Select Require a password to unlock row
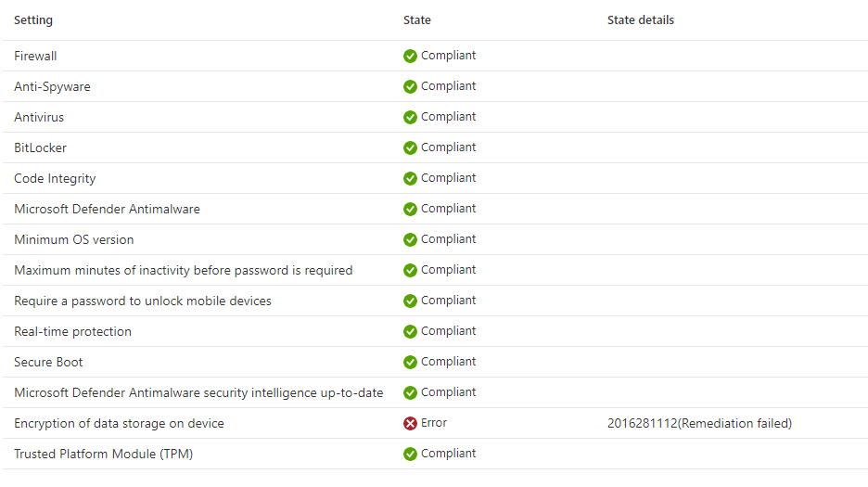The width and height of the screenshot is (868, 487). point(435,301)
